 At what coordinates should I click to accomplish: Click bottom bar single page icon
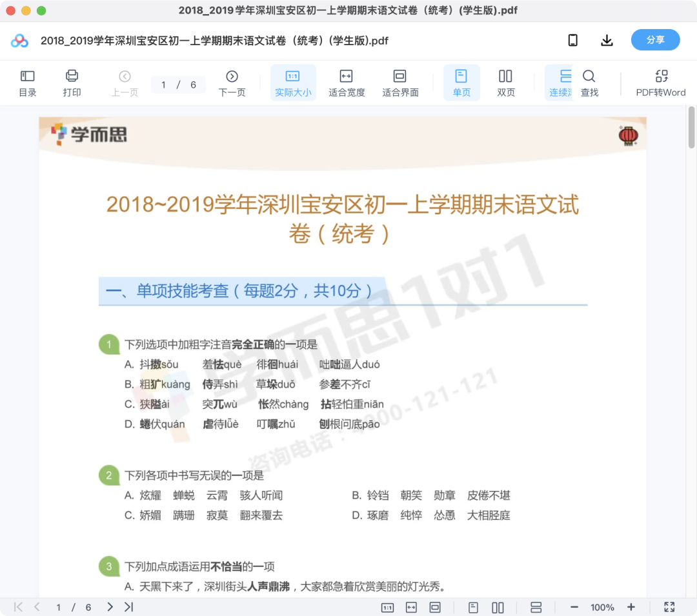(474, 608)
